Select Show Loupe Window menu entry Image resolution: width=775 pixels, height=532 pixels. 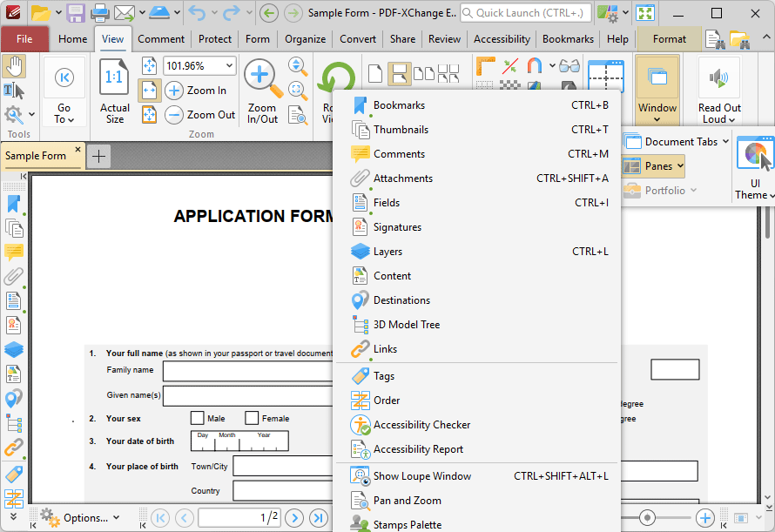[479, 476]
